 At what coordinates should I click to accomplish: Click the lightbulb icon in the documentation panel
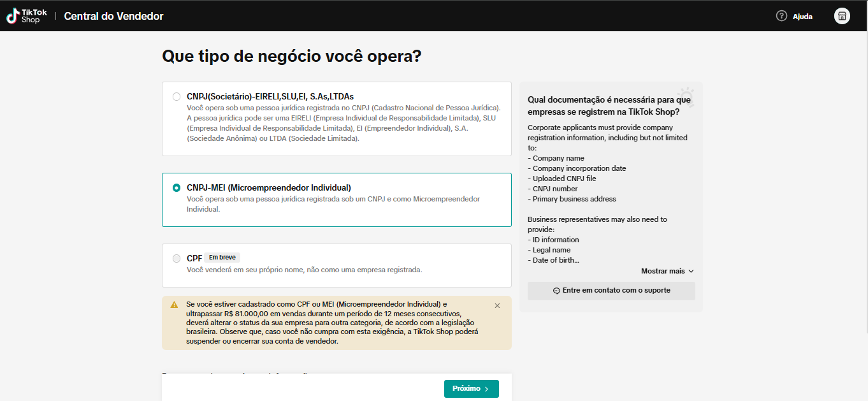[685, 95]
